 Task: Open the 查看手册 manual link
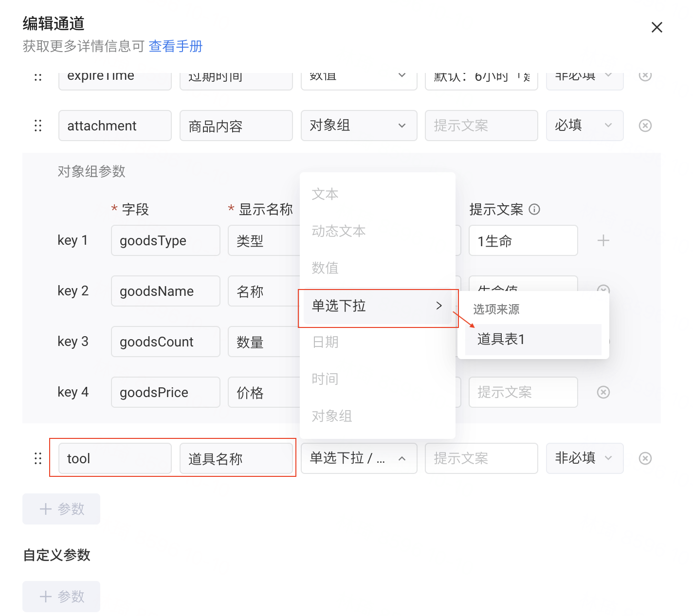click(x=175, y=46)
